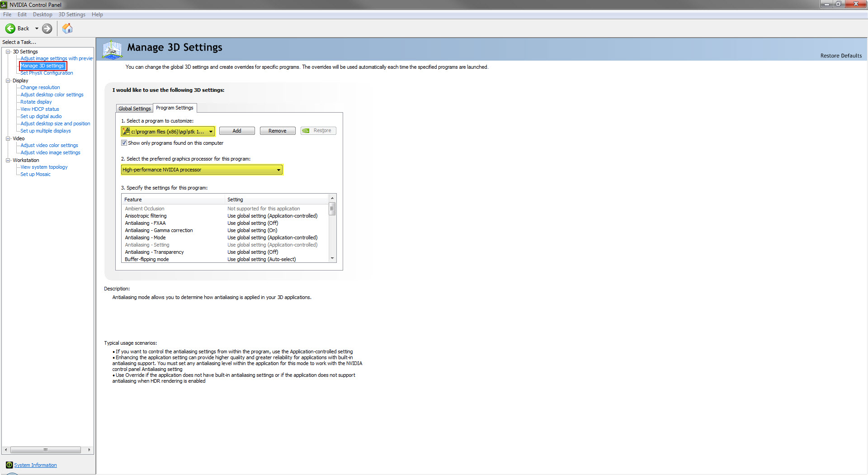This screenshot has width=868, height=475.
Task: Open the System Information link
Action: [35, 465]
